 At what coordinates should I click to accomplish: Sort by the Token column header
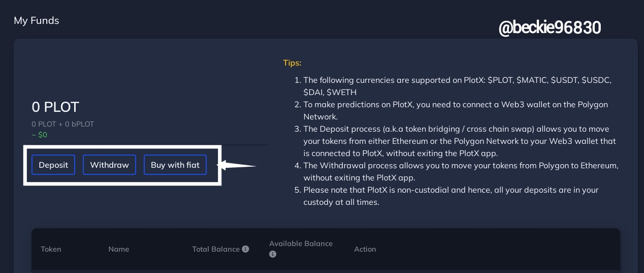point(51,249)
